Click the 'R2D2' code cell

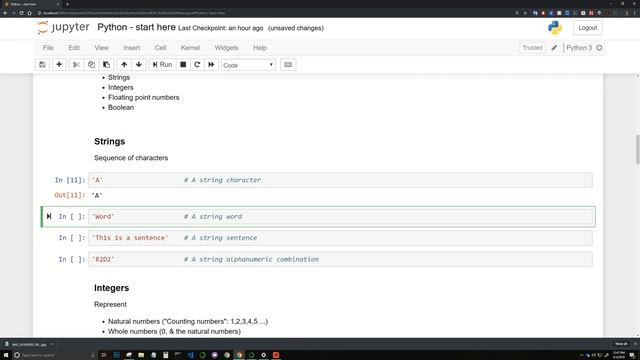(x=340, y=259)
